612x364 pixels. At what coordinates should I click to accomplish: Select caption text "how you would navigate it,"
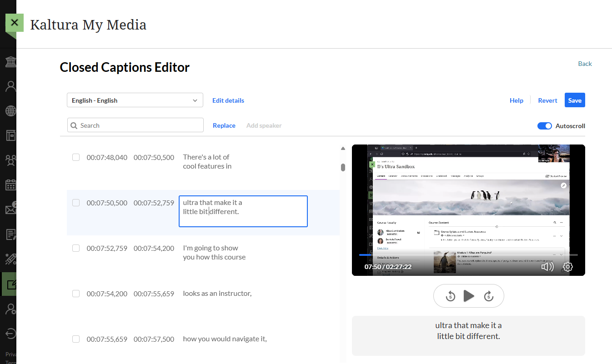click(x=225, y=339)
